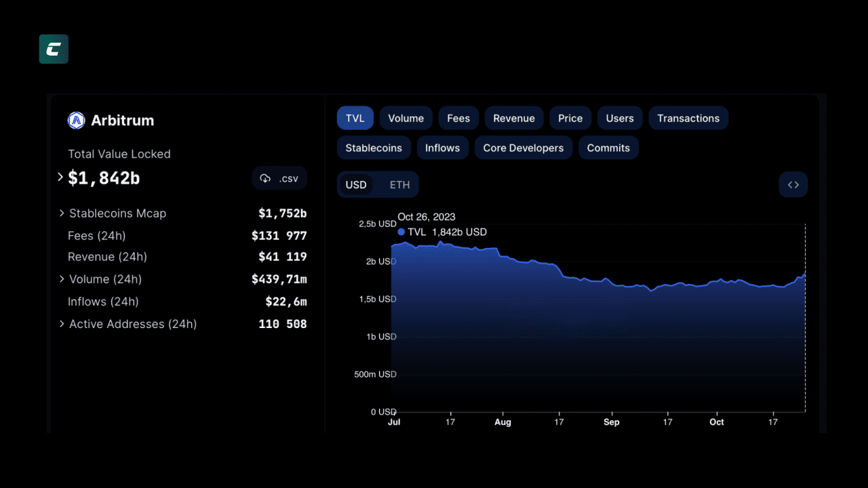Open the Inflows chart tab
The width and height of the screenshot is (868, 488).
click(x=443, y=148)
